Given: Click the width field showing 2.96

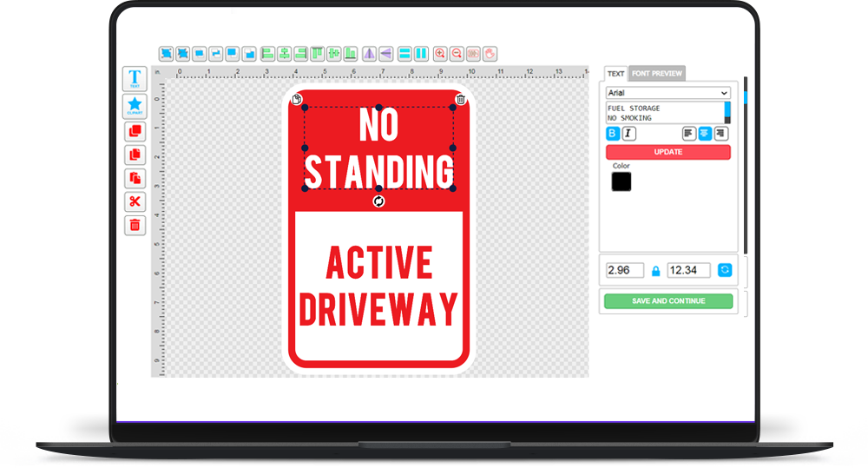Looking at the screenshot, I should 625,271.
